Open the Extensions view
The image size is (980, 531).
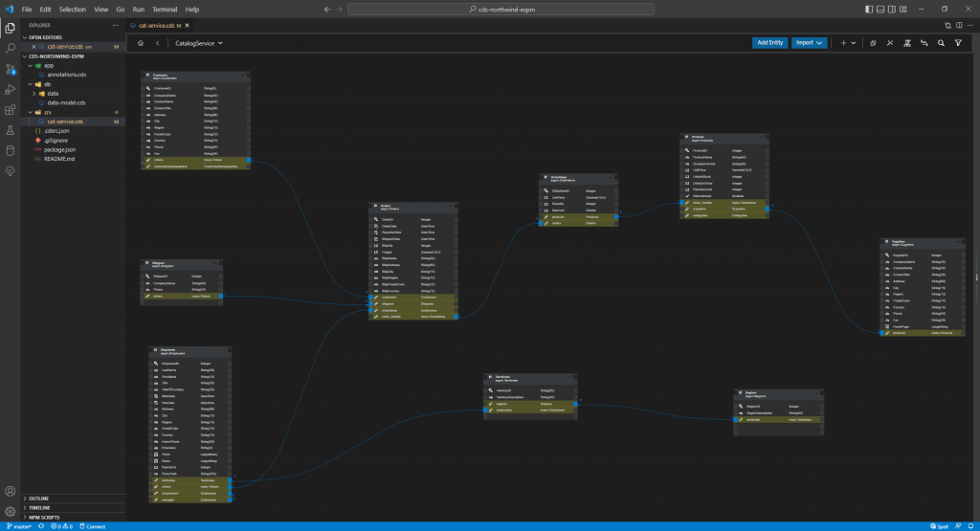coord(10,110)
